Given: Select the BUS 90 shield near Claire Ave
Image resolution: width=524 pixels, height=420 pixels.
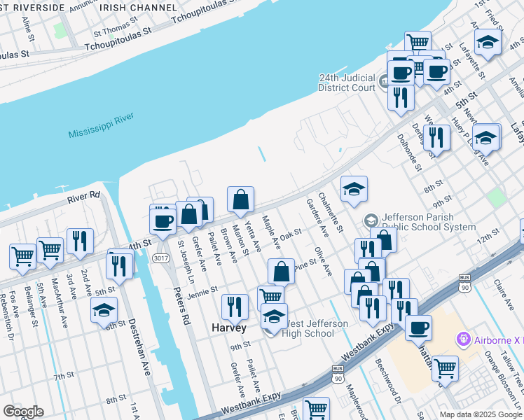Looking at the screenshot, I should [x=465, y=283].
